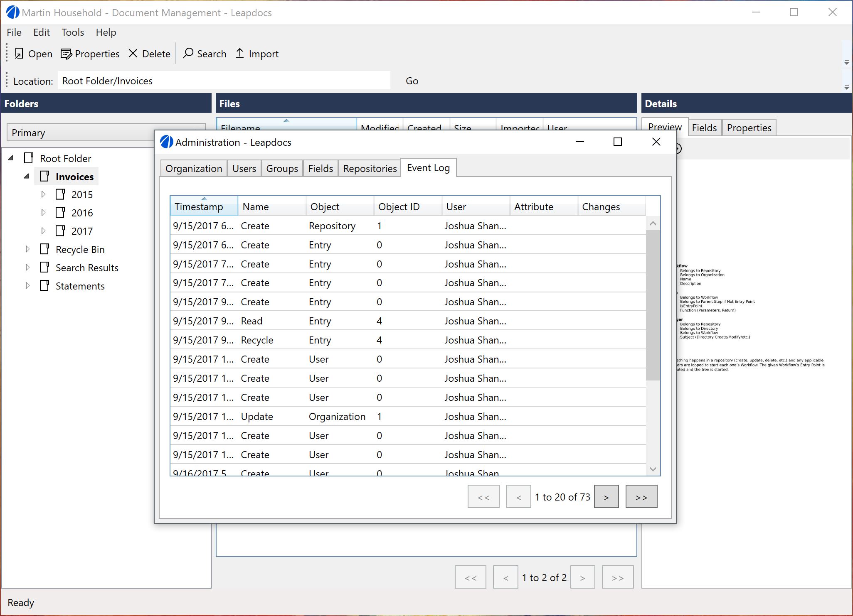Screen dimensions: 853x616
Task: Collapse the Root Folder tree node
Action: coord(11,158)
